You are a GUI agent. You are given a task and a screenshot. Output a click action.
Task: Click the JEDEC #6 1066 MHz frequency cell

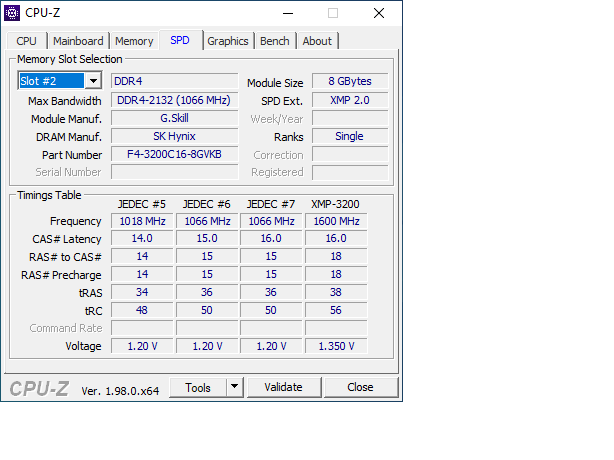207,221
